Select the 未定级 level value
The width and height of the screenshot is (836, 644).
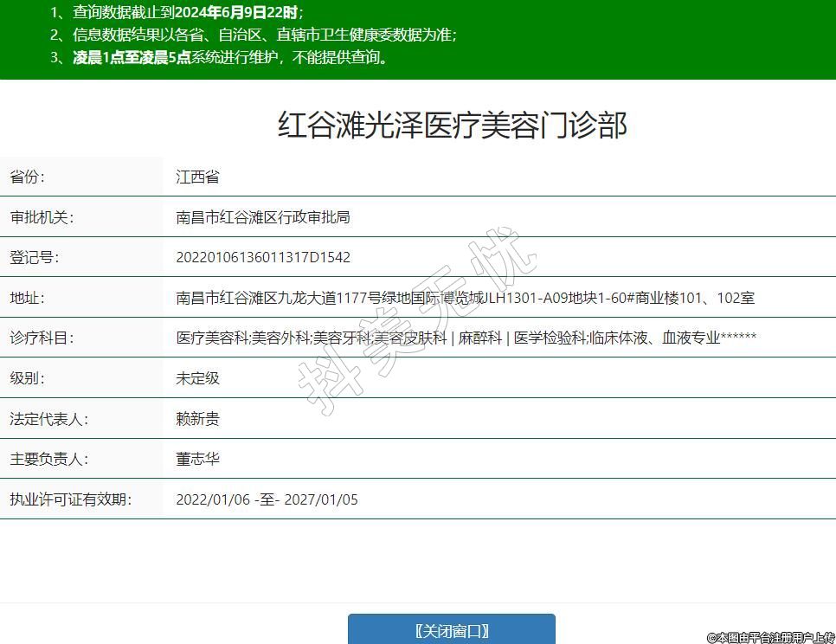[197, 378]
